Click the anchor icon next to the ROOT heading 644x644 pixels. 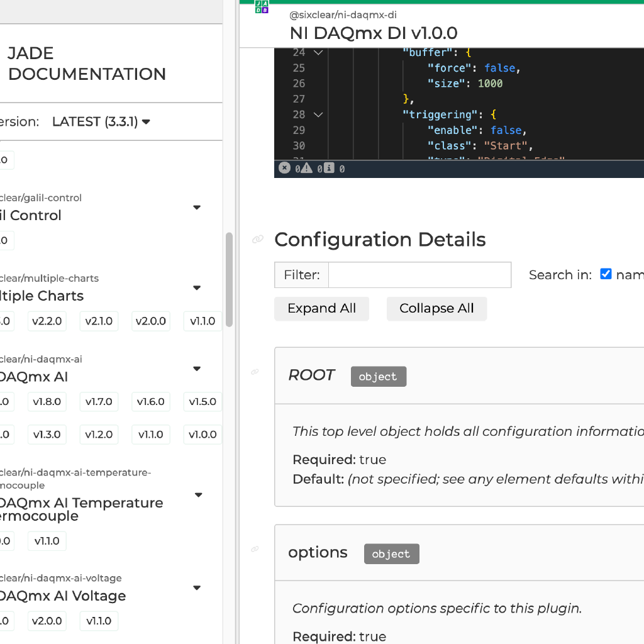click(255, 372)
